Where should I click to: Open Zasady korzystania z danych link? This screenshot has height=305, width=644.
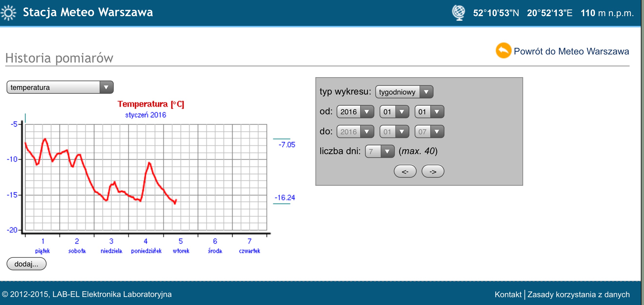(x=578, y=294)
